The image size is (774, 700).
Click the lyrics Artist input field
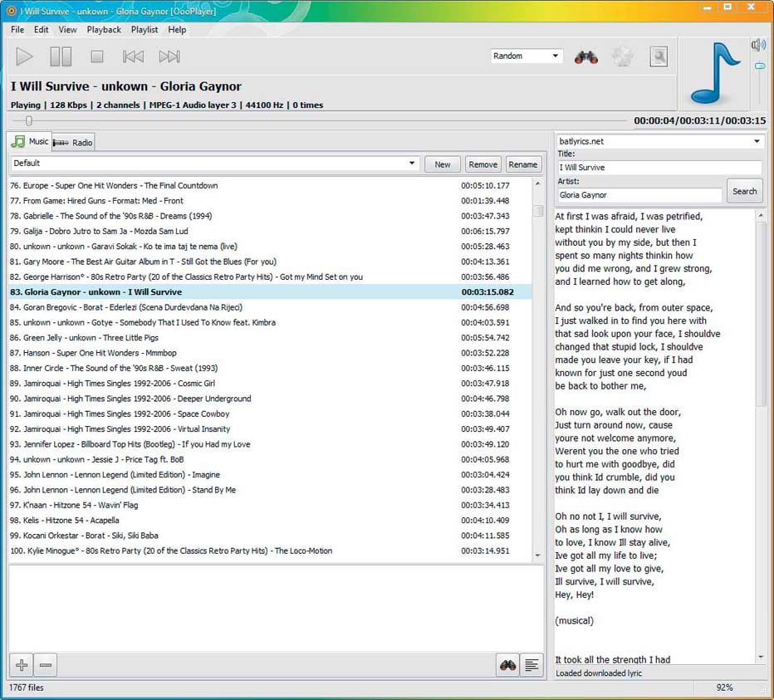(639, 195)
